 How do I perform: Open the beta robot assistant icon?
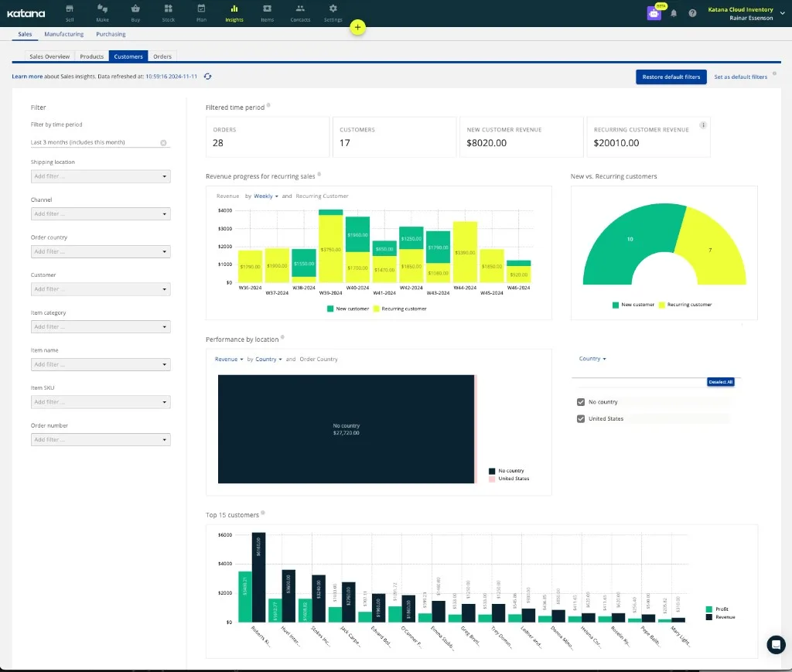point(654,13)
